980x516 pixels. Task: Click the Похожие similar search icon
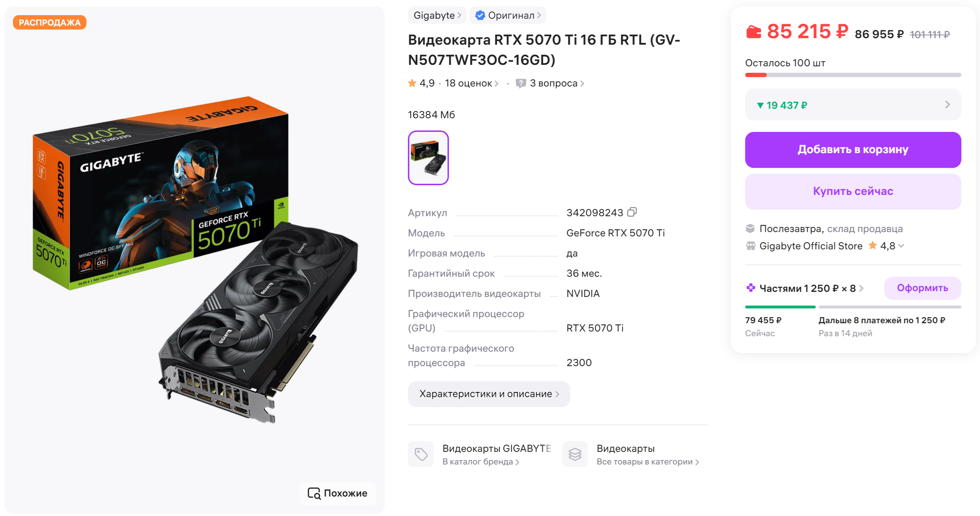(314, 493)
